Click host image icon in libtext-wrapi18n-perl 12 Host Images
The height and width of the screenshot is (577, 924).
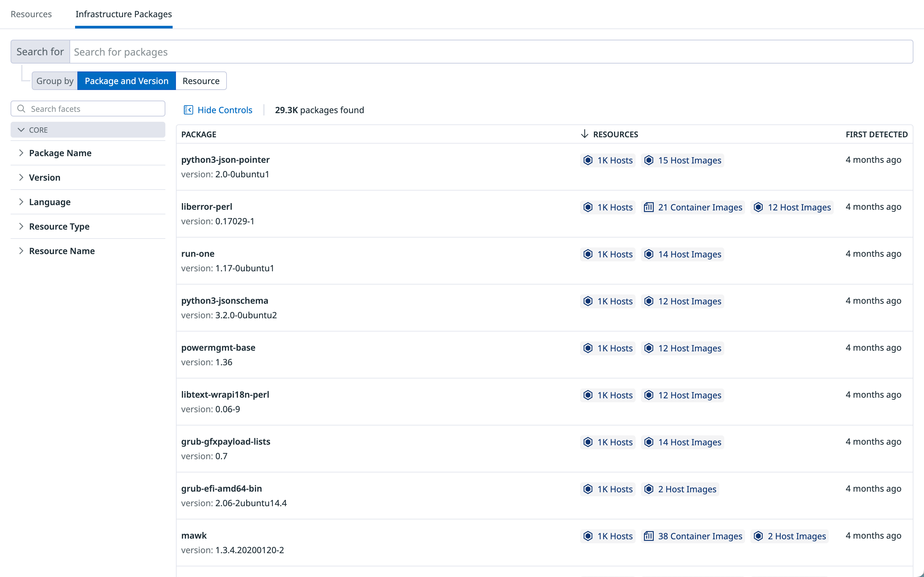pos(649,395)
